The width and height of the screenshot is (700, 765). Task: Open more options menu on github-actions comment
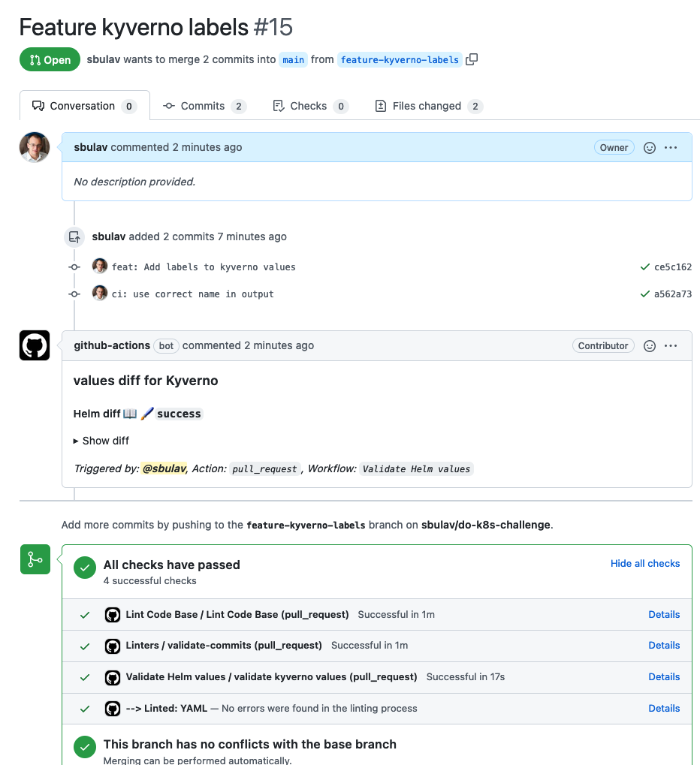671,345
